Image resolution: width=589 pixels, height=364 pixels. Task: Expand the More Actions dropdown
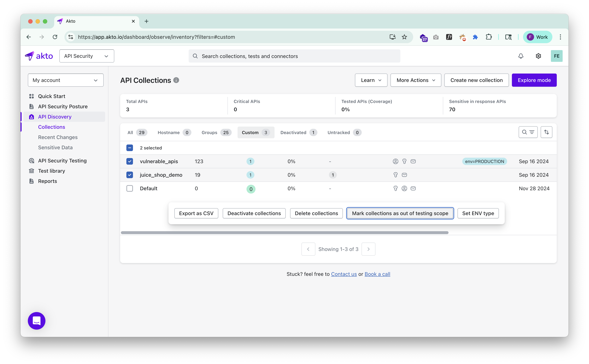[416, 80]
